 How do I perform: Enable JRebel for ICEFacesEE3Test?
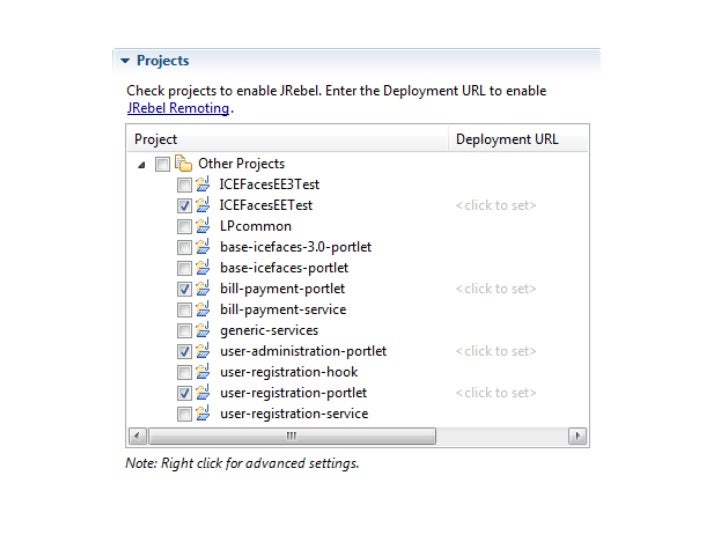pos(184,185)
